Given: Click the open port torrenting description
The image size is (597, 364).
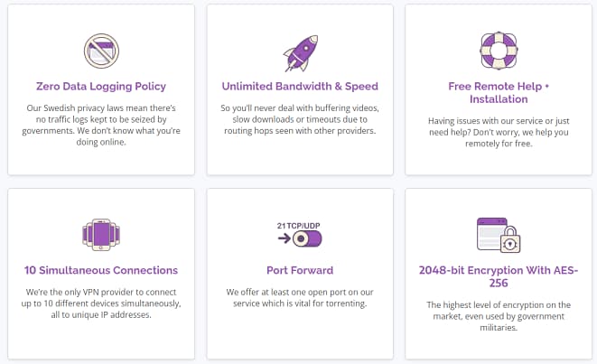Looking at the screenshot, I should point(300,299).
